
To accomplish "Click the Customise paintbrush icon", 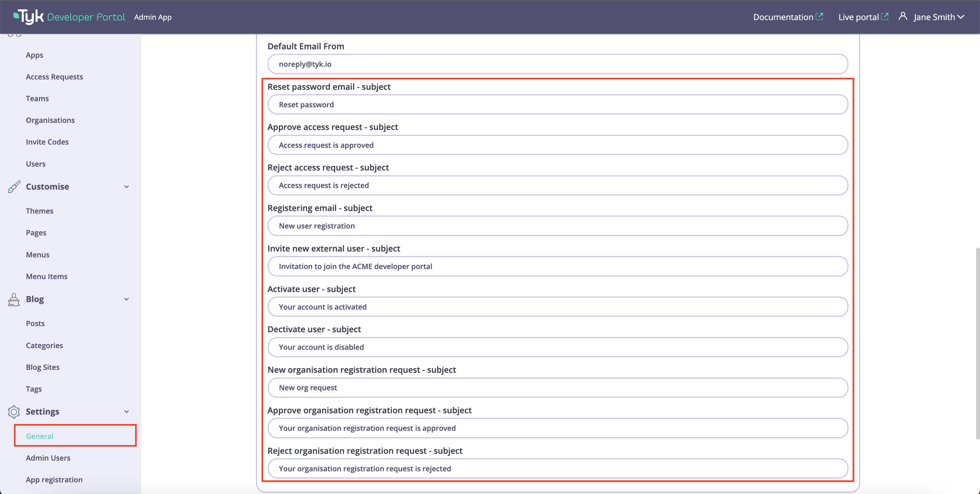I will click(x=14, y=187).
